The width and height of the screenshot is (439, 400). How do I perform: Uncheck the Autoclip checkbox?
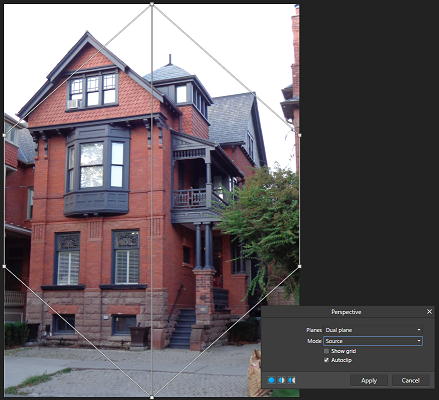coord(326,360)
